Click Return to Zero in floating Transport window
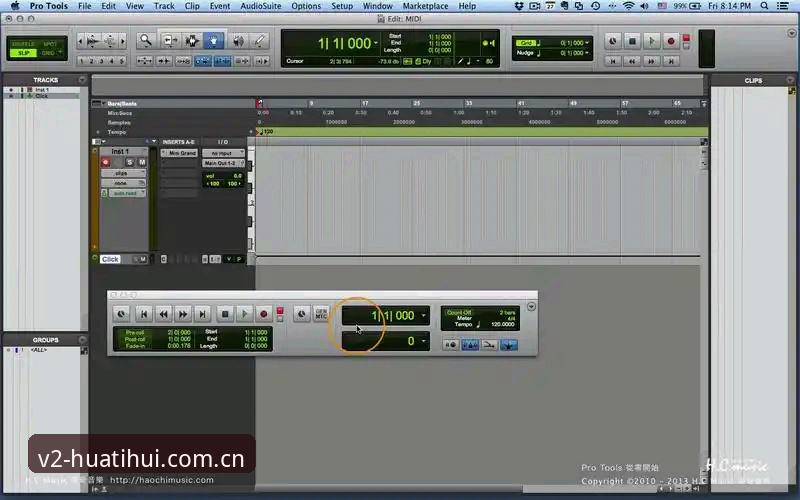Screen dimensions: 800x500 [144, 314]
